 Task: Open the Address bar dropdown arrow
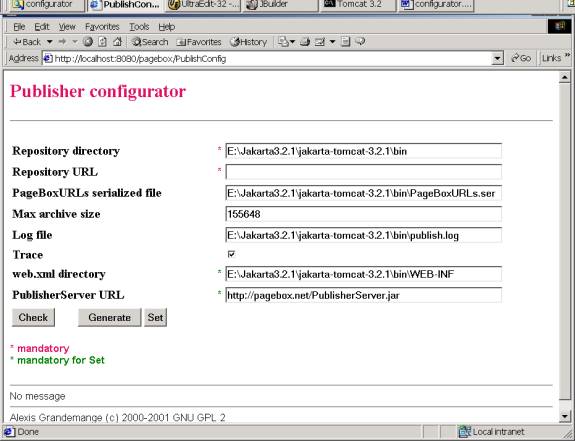pyautogui.click(x=497, y=58)
